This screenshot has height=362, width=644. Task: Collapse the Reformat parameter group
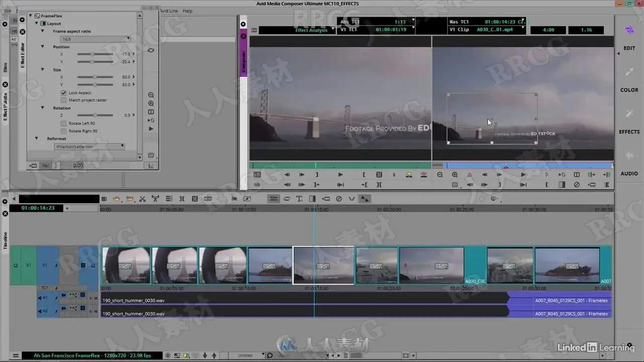(x=37, y=139)
